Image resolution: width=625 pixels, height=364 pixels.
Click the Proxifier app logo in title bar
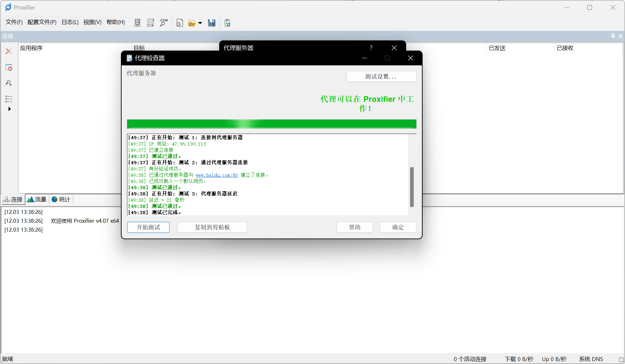[x=8, y=7]
